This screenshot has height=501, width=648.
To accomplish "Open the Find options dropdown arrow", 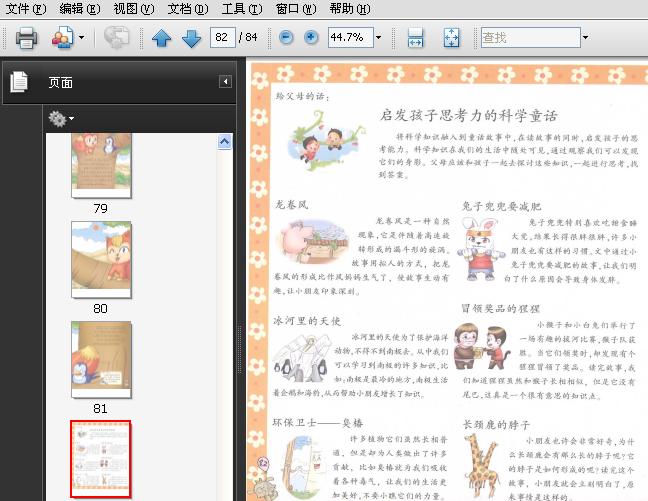I will (585, 38).
